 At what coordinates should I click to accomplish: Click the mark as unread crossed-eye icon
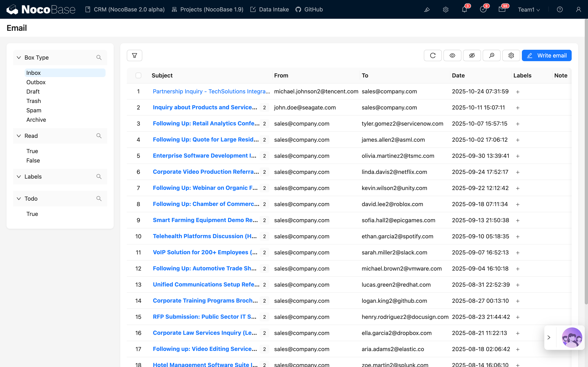pyautogui.click(x=472, y=56)
